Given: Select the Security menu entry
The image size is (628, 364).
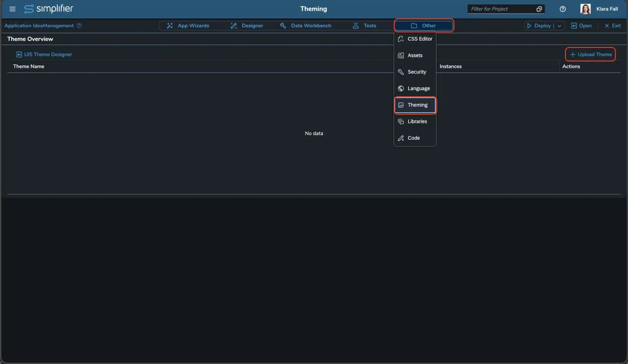Looking at the screenshot, I should coord(415,72).
